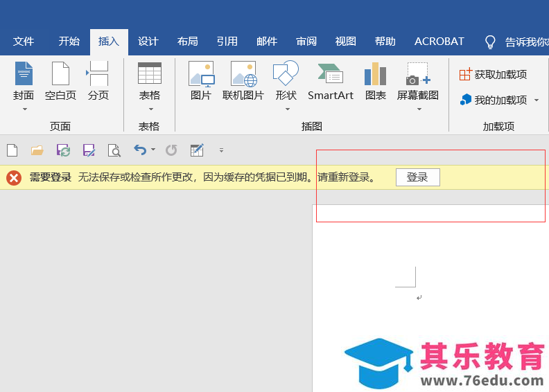549x392 pixels.
Task: Insert a SmartArt graphic
Action: coord(331,81)
